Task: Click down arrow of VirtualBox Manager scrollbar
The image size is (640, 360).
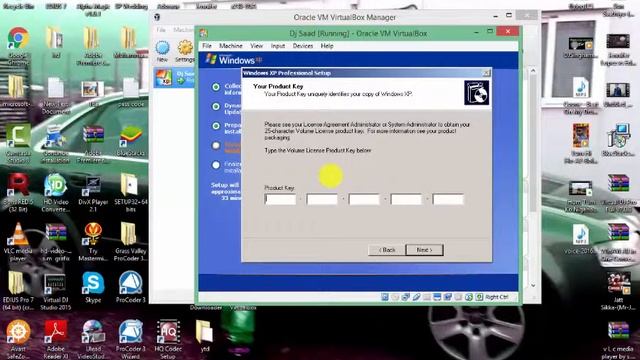Action: coord(533,286)
